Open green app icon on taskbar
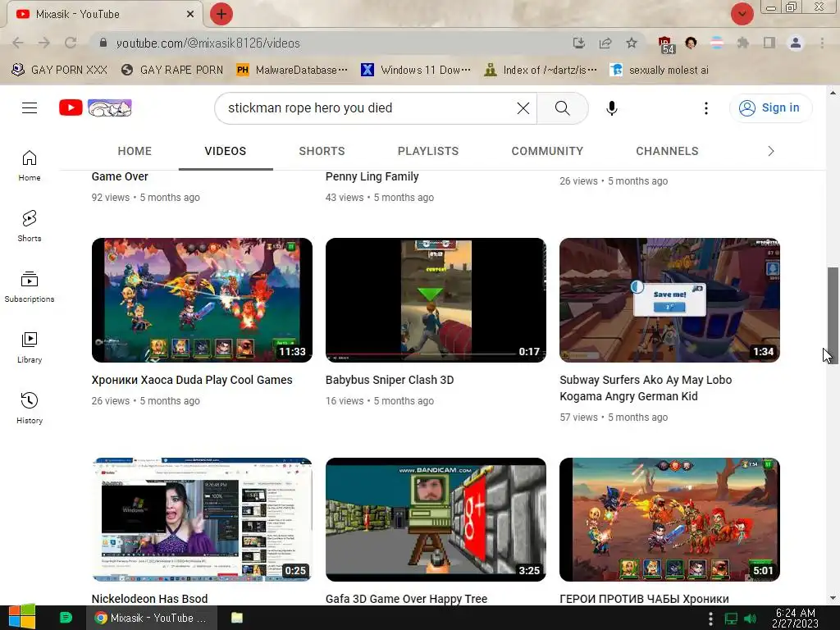The height and width of the screenshot is (630, 840). click(66, 618)
